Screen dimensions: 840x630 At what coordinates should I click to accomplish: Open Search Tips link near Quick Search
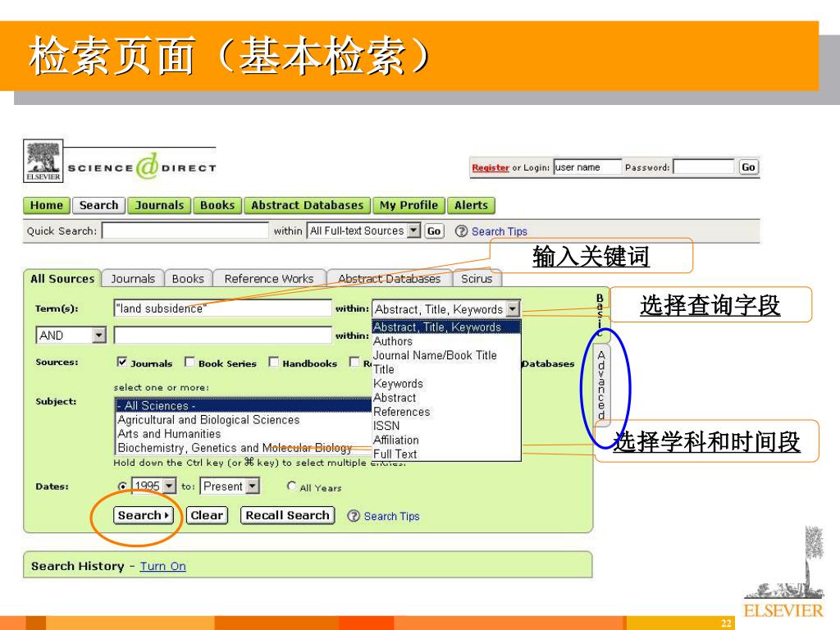500,231
